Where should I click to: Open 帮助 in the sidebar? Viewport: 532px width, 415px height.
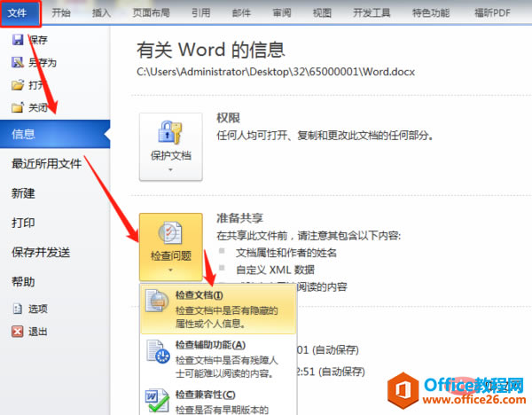coord(23,282)
